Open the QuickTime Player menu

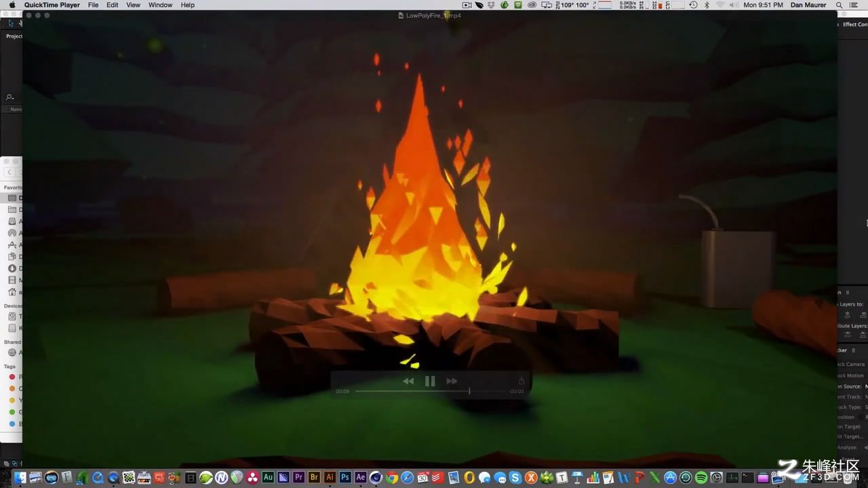click(52, 5)
